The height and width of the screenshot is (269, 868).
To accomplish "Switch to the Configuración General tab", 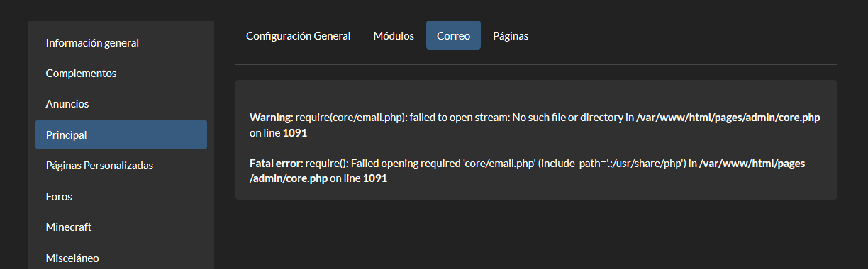I will pos(298,35).
